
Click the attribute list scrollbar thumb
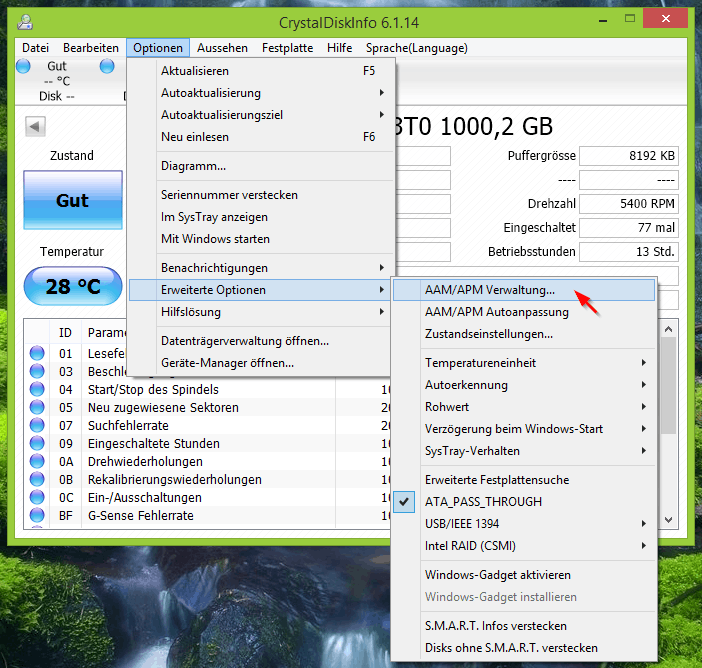[668, 385]
